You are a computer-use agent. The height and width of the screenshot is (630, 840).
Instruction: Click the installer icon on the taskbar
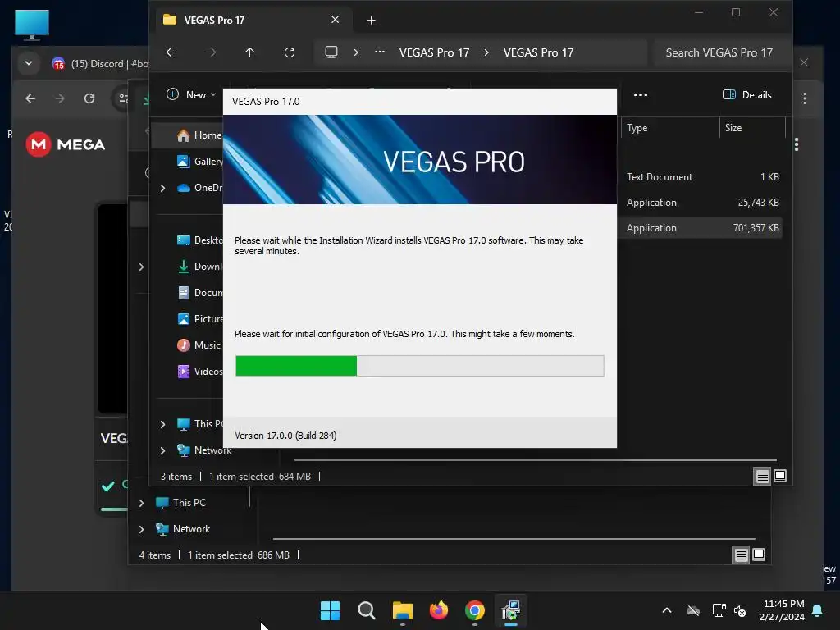pos(511,610)
